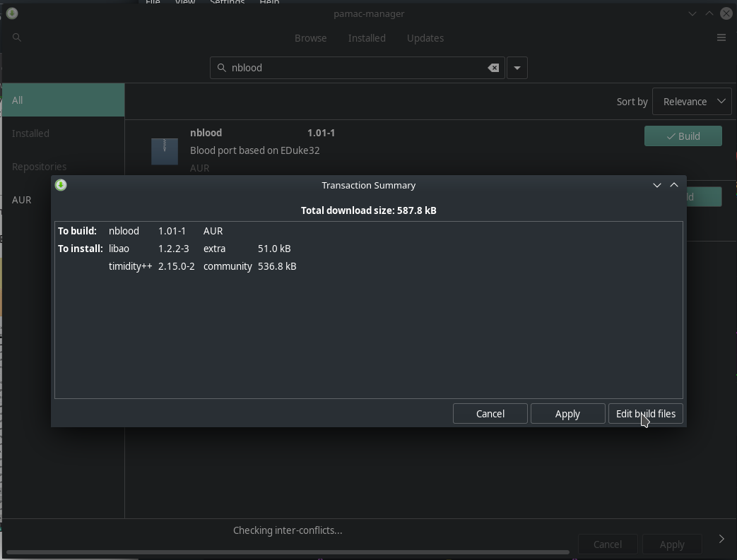Expand transaction details arrow in status bar
737x560 pixels.
pyautogui.click(x=721, y=539)
